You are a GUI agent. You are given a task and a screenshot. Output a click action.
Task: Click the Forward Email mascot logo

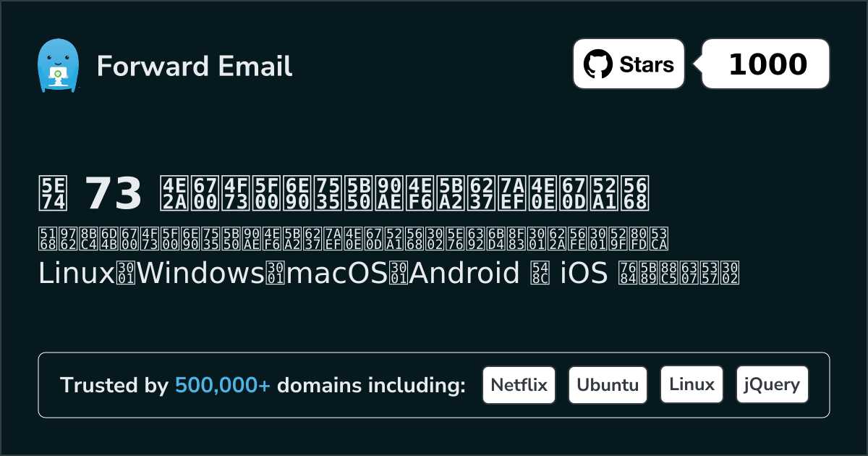(x=58, y=66)
